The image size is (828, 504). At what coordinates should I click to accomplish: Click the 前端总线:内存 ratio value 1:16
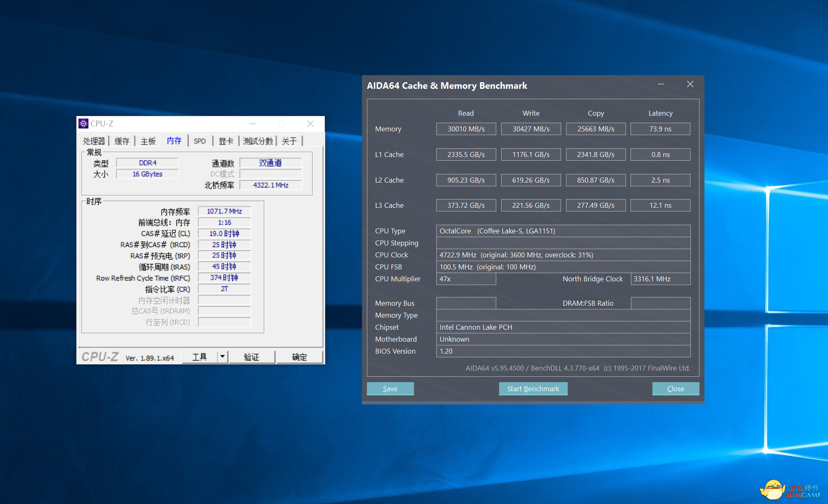(224, 222)
